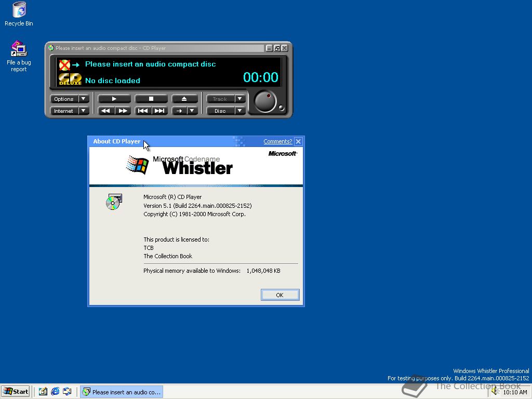
Task: Click the volume speaker tray icon
Action: [495, 392]
